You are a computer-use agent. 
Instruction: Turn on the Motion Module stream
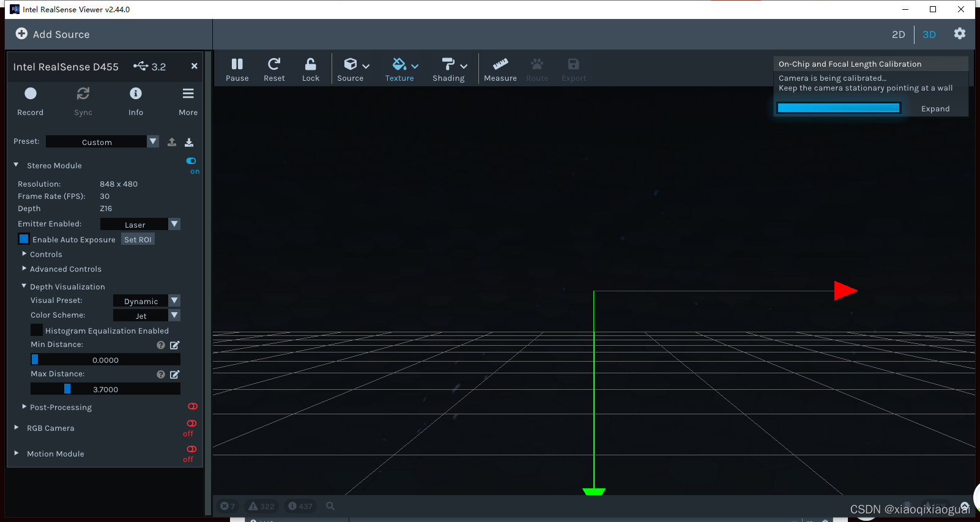click(x=191, y=449)
